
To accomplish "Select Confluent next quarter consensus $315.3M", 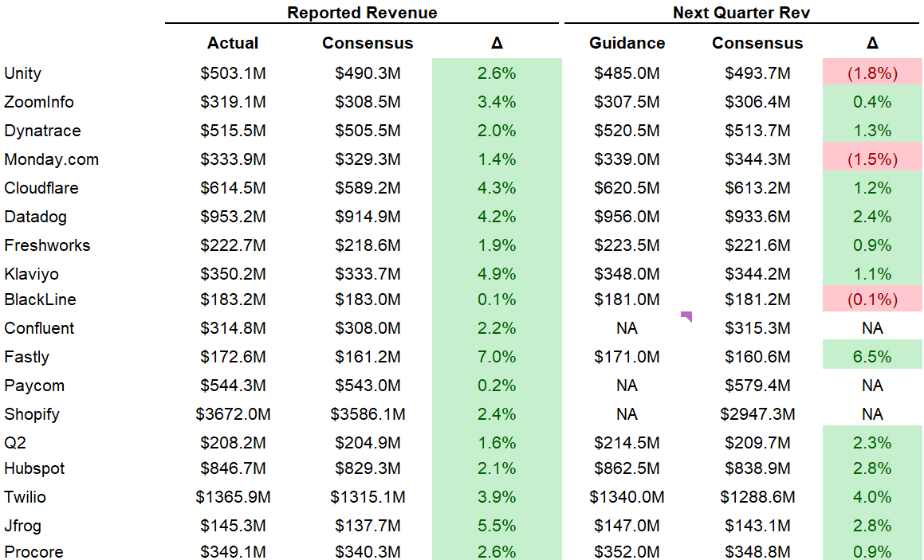I will point(757,328).
